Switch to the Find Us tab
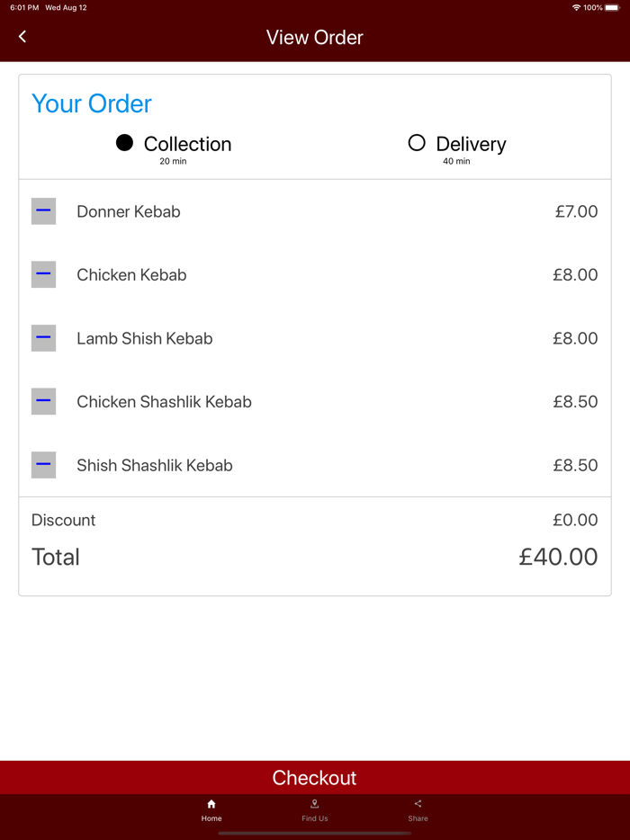Image resolution: width=630 pixels, height=840 pixels. click(x=314, y=810)
